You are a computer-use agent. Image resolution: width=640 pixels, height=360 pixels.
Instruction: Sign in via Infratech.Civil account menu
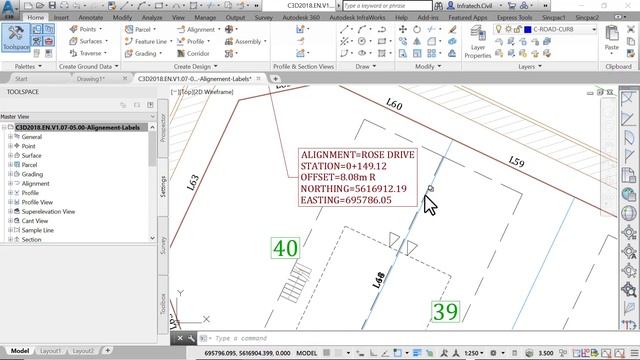click(x=474, y=6)
